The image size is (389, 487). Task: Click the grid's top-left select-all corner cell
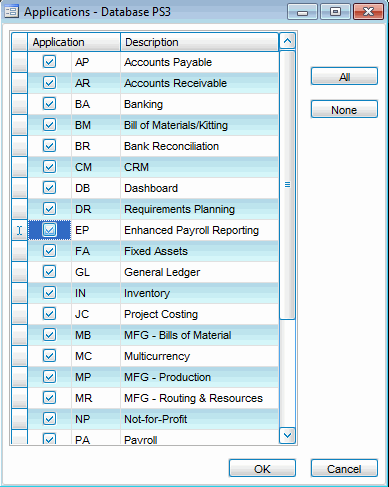(20, 42)
